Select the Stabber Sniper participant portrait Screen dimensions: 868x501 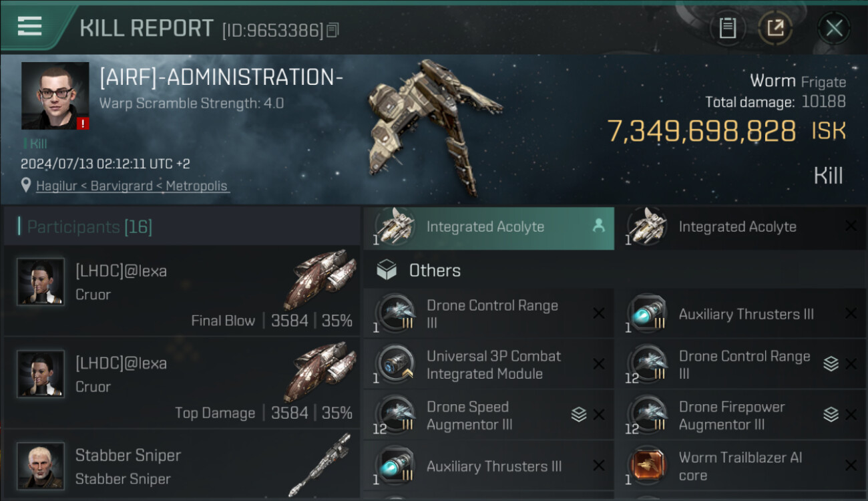click(x=41, y=466)
